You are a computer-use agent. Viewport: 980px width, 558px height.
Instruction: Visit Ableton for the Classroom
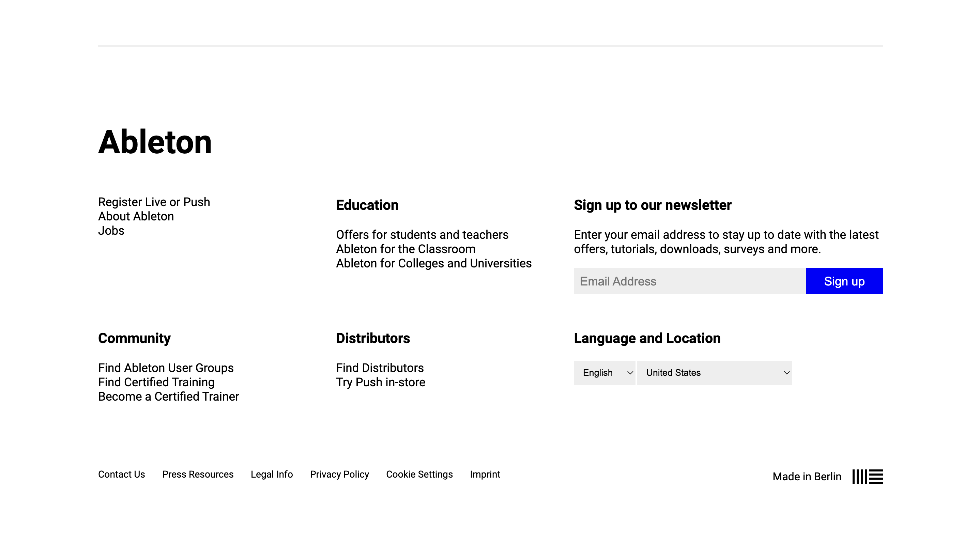tap(405, 249)
